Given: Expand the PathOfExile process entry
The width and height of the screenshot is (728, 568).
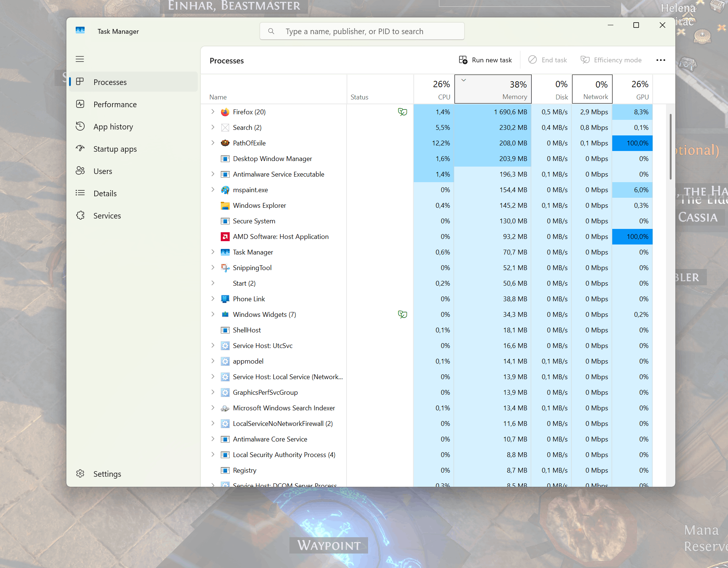Looking at the screenshot, I should [213, 143].
